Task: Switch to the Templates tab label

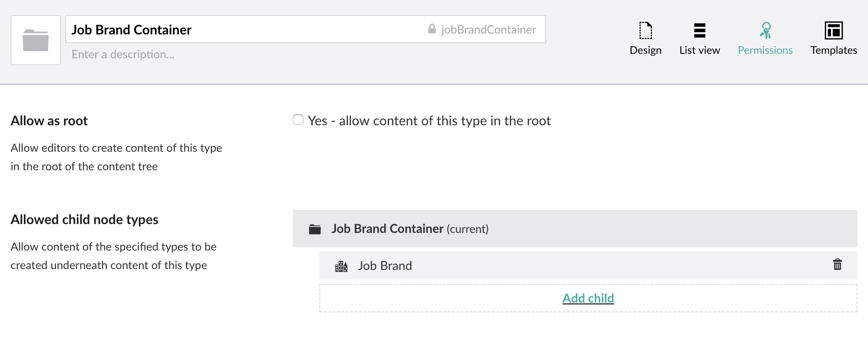Action: click(834, 50)
